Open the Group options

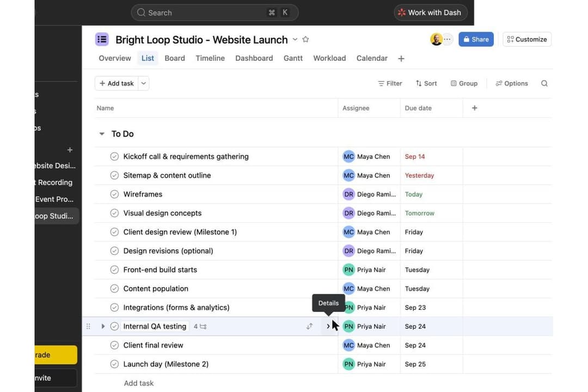(464, 83)
